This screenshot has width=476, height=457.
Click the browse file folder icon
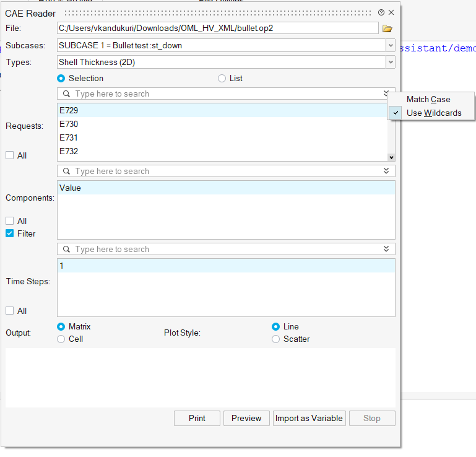click(387, 28)
